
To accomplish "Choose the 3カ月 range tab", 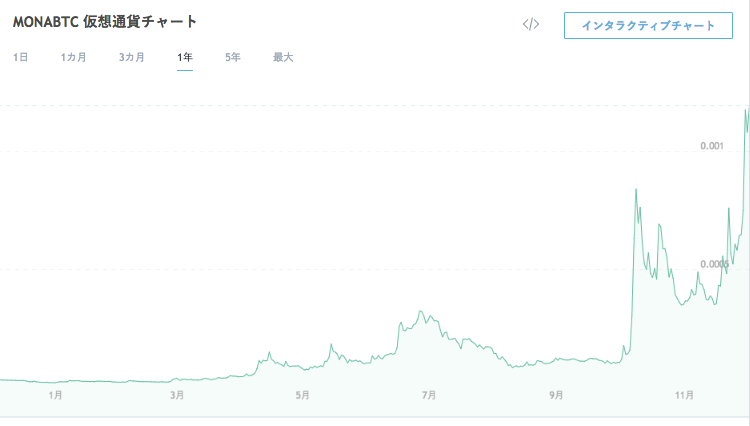I will (131, 57).
